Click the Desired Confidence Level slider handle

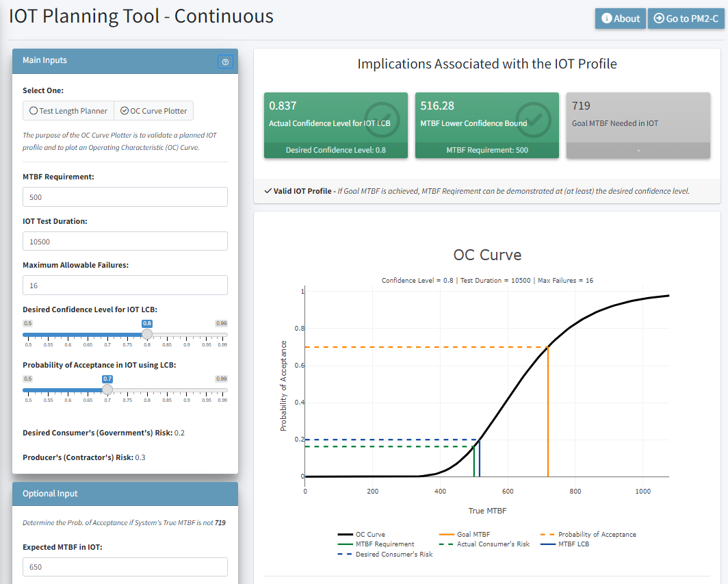pyautogui.click(x=146, y=334)
